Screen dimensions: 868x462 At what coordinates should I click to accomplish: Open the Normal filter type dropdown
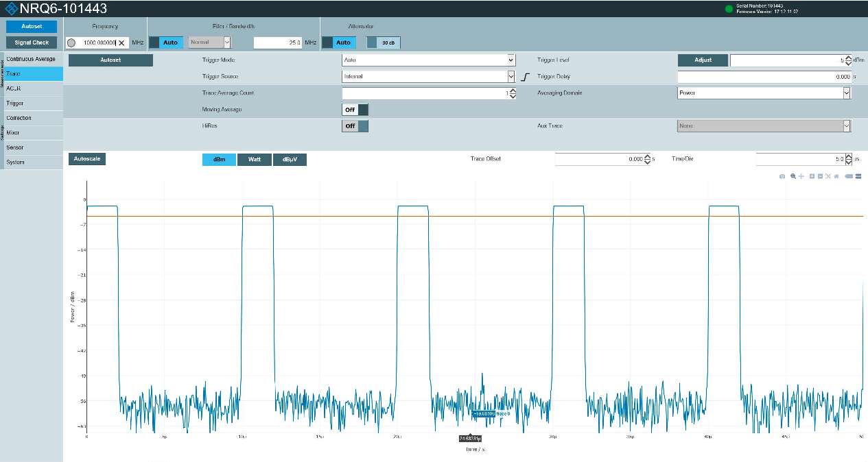click(x=209, y=42)
